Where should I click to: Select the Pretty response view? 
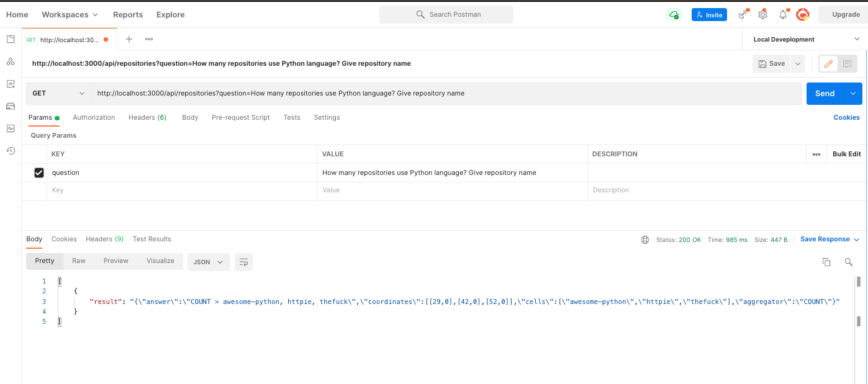[45, 261]
